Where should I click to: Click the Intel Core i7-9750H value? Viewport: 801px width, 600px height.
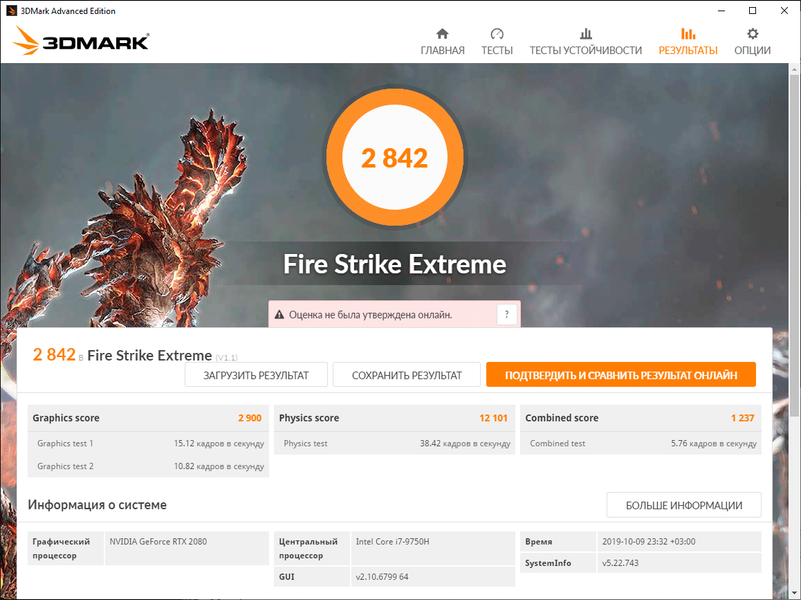392,541
